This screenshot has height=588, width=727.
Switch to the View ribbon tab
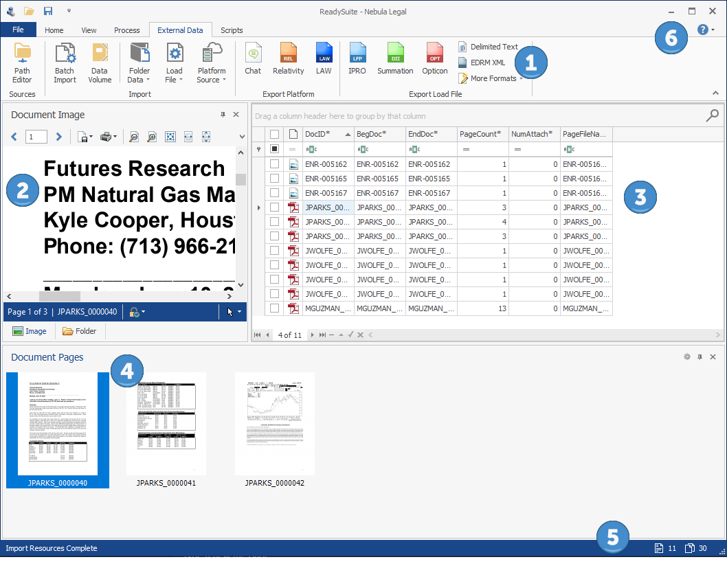[89, 30]
